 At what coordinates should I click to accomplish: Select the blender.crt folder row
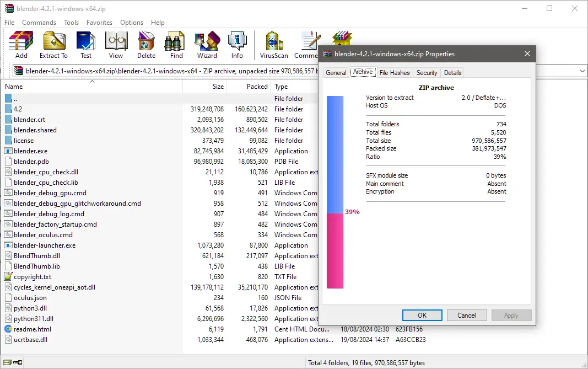[x=160, y=120]
